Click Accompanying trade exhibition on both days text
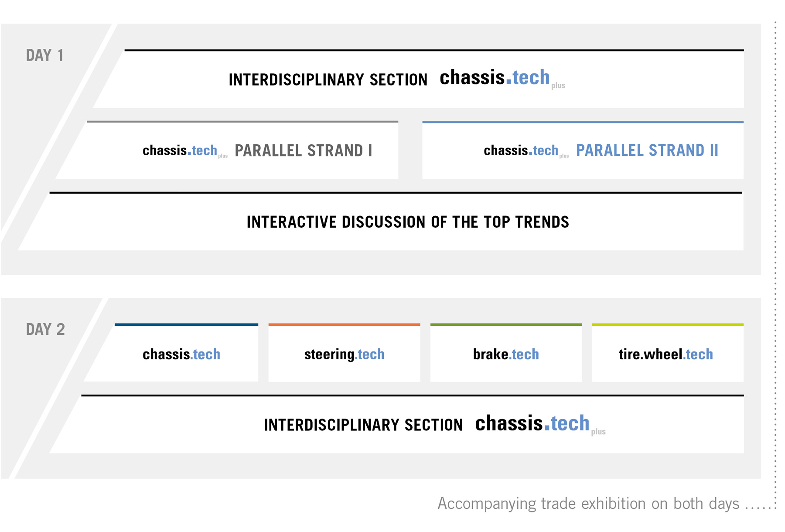Viewport: 785px width, 532px height. pos(588,504)
